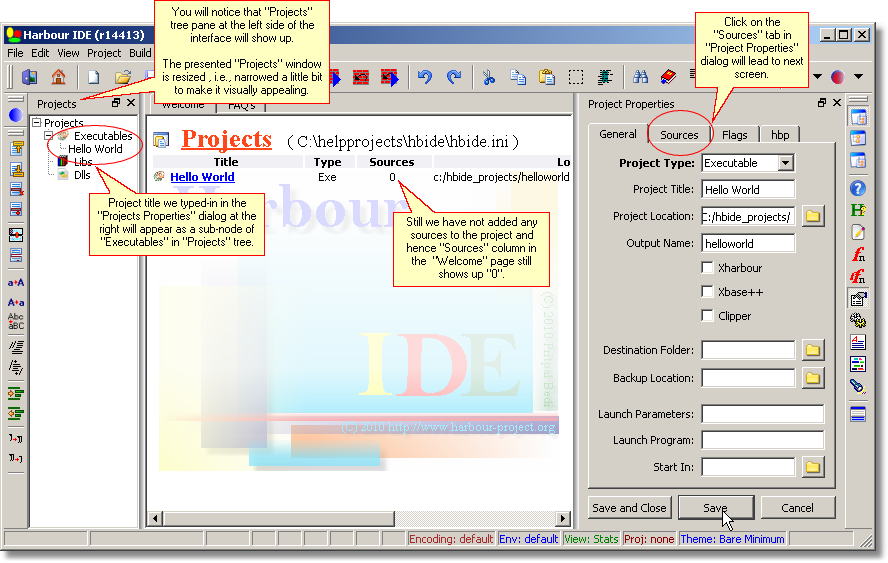Image resolution: width=888 pixels, height=563 pixels.
Task: Click the blue question mark Help icon
Action: pos(858,187)
